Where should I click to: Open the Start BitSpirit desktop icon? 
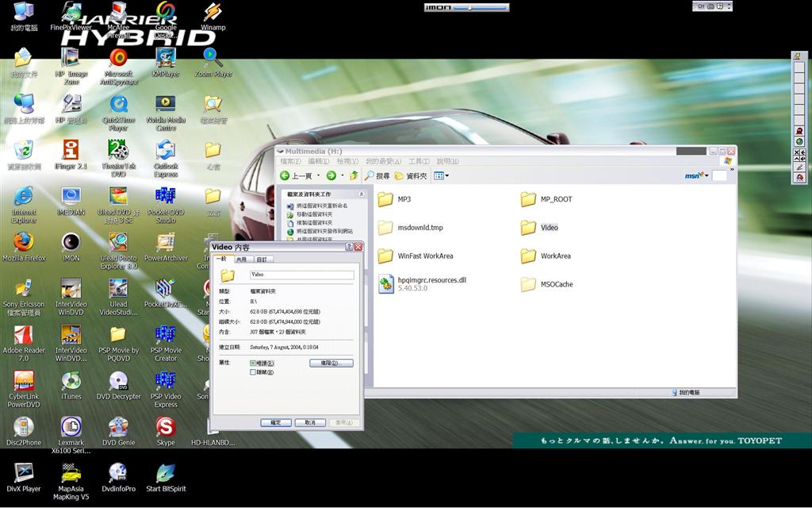coord(166,477)
